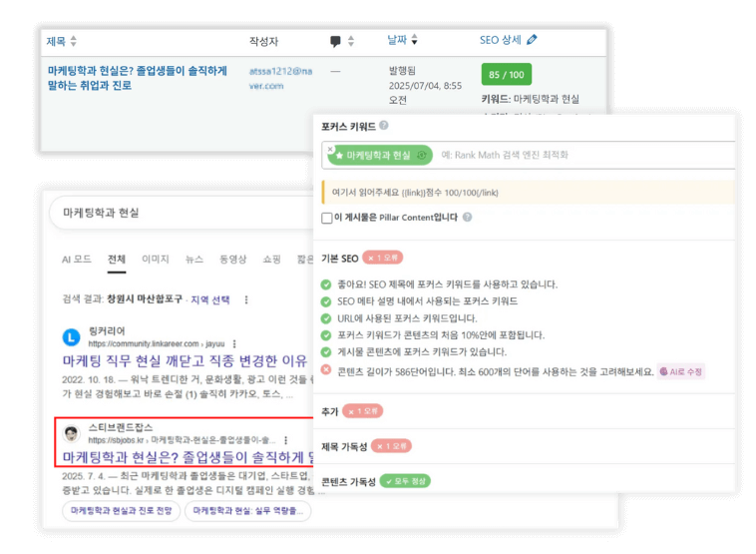Click the focus keyword help question icon
Screen dimensions: 756x554
tap(384, 126)
